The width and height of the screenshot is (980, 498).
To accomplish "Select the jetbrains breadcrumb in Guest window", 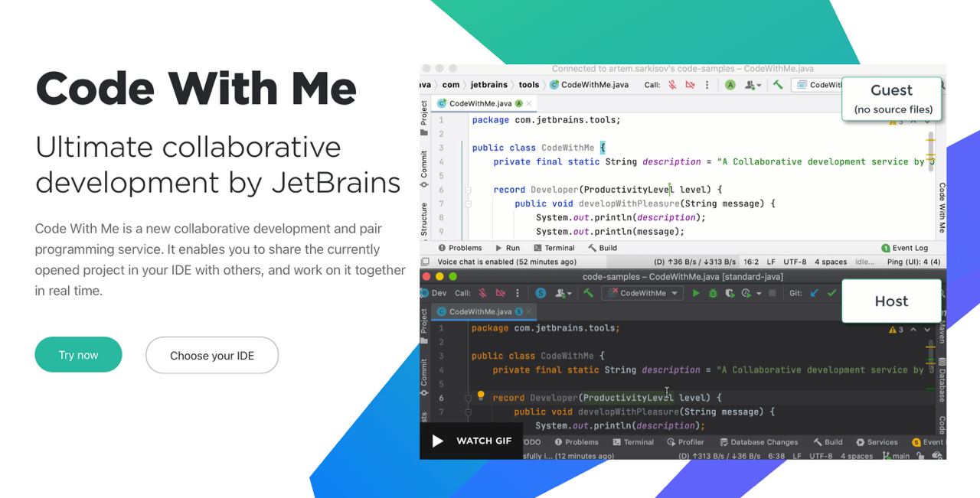I will coord(489,85).
